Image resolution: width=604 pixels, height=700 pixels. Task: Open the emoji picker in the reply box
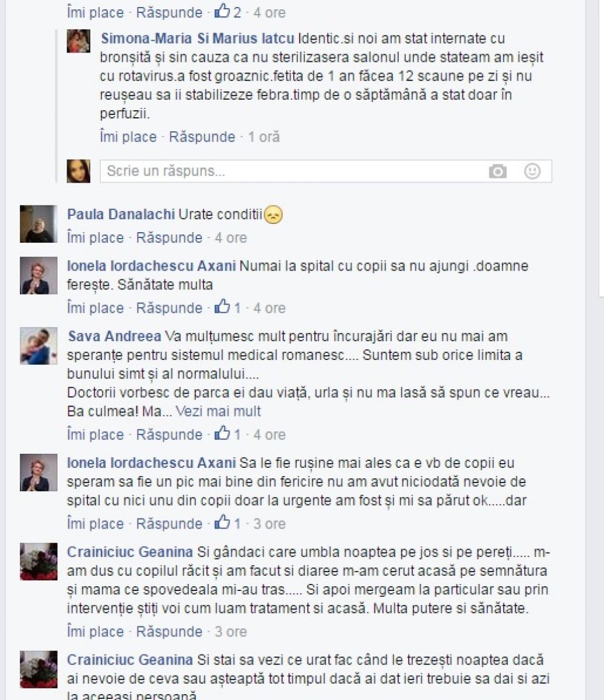532,171
